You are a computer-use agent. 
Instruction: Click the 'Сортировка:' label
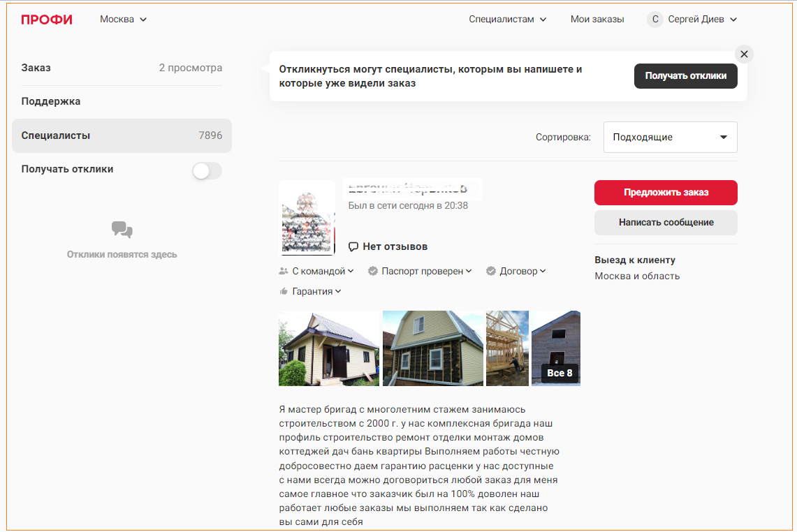(x=563, y=138)
